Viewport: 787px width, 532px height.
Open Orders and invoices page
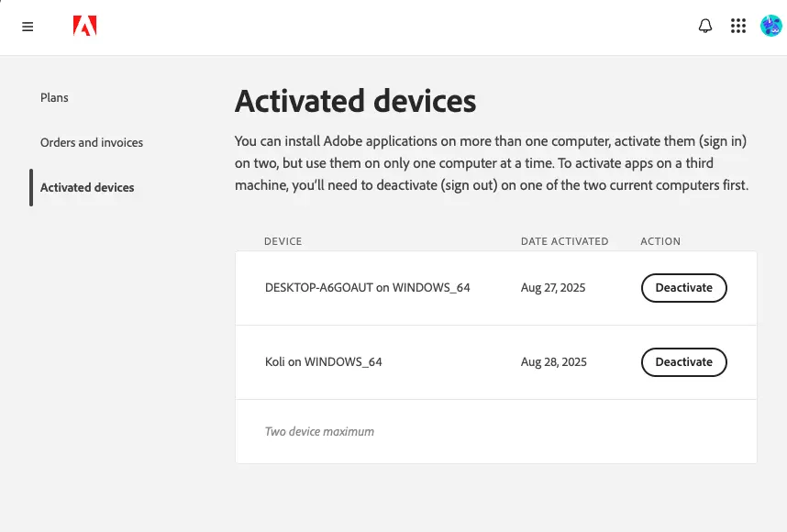click(92, 143)
